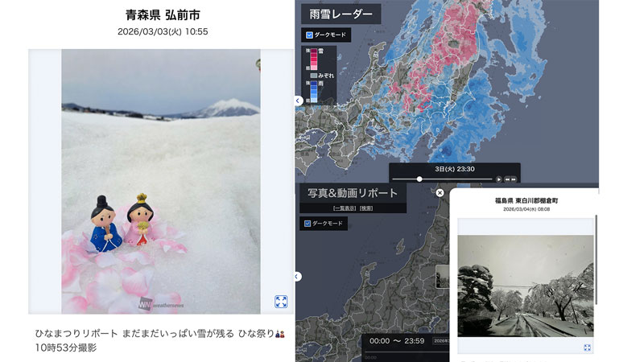Select the 写真&動画リポート panel title
The width and height of the screenshot is (644, 362).
click(x=353, y=193)
